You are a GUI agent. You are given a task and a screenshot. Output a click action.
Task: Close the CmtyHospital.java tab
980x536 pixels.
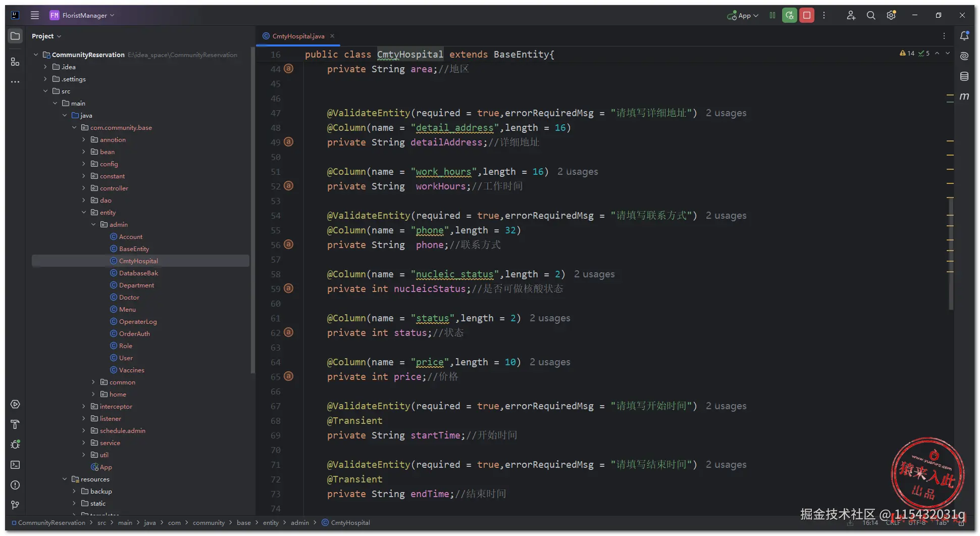tap(332, 36)
